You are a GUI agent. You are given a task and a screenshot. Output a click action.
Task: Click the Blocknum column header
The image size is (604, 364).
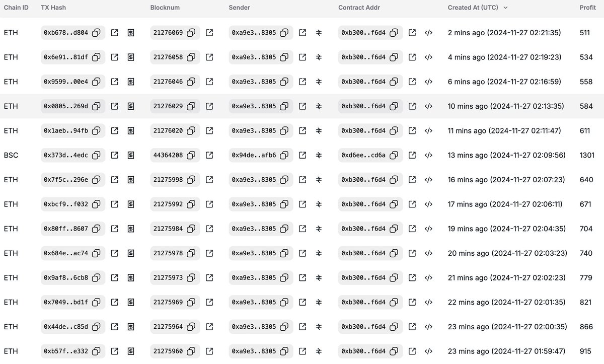pyautogui.click(x=165, y=8)
